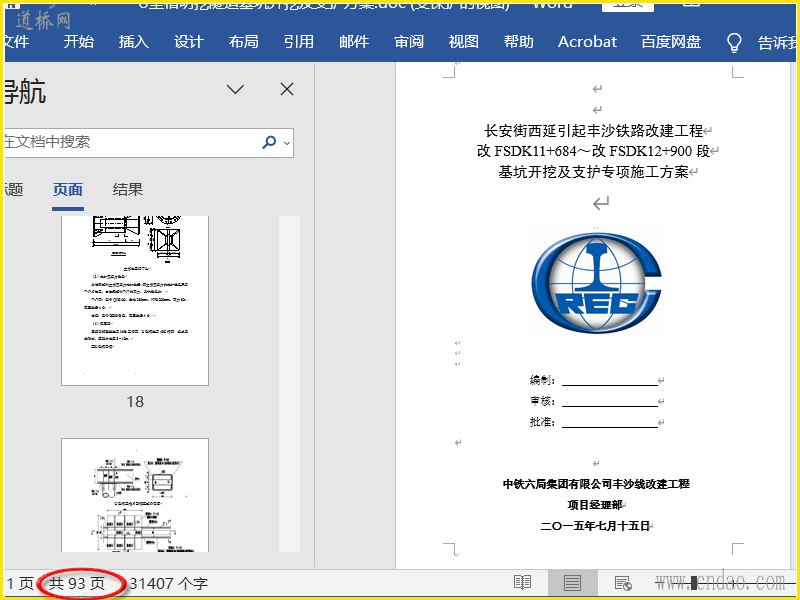
Task: Open the 邮件 ribbon tab
Action: 354,41
